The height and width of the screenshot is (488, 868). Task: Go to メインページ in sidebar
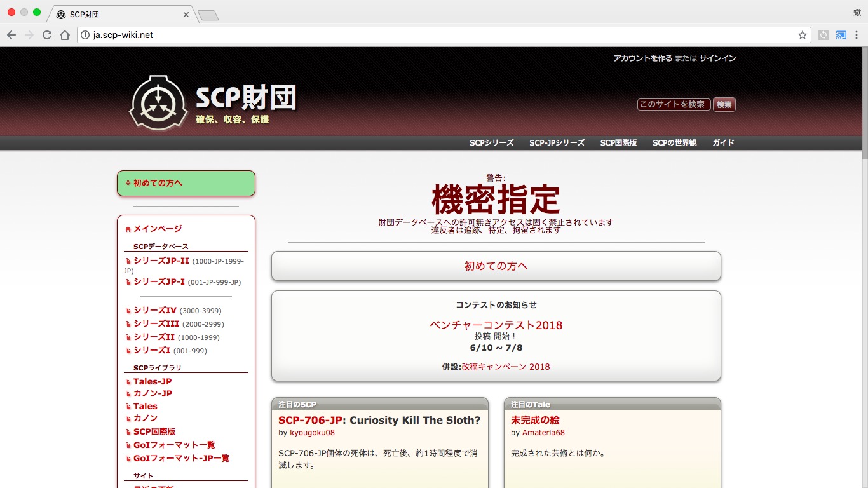[158, 229]
